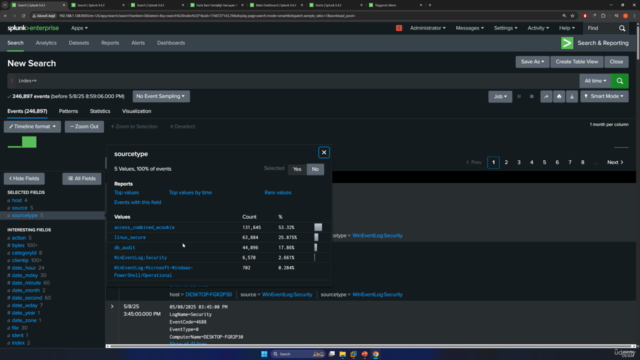Go to results page 2
The image size is (640, 360).
[x=506, y=162]
